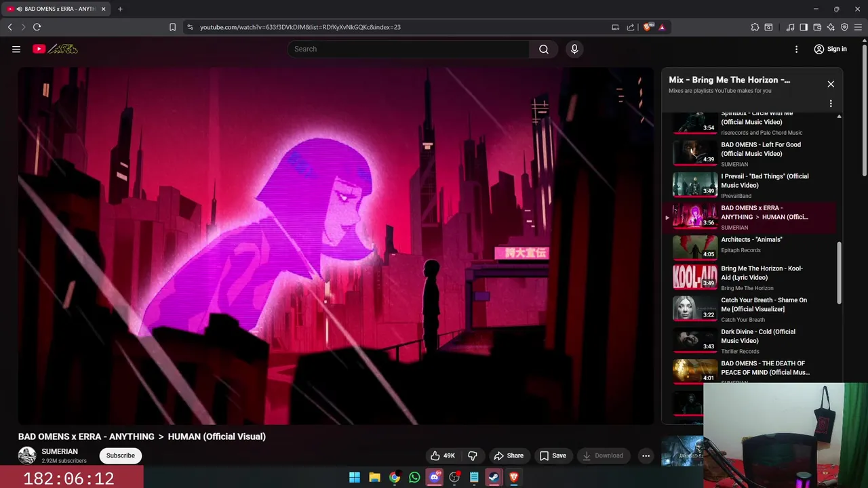The width and height of the screenshot is (868, 488).
Task: Toggle the browser sidebar panel
Action: [804, 27]
